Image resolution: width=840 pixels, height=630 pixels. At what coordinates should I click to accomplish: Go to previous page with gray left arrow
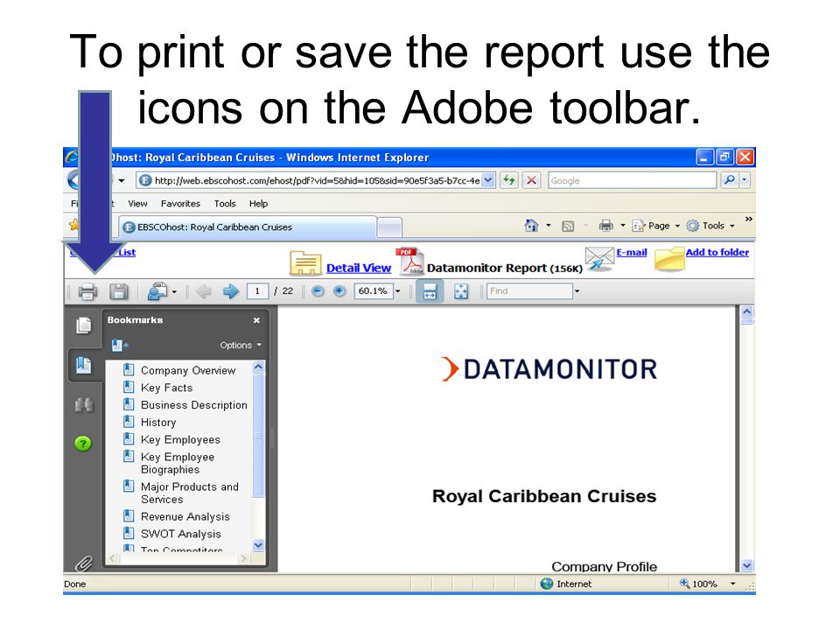[x=204, y=291]
